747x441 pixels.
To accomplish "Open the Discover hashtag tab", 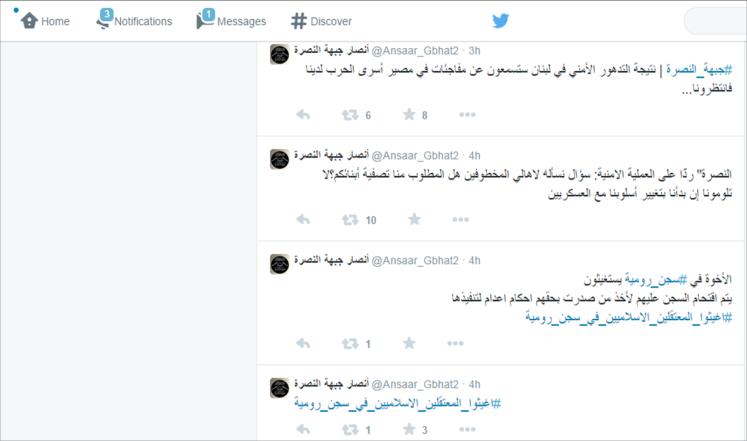I will 322,21.
